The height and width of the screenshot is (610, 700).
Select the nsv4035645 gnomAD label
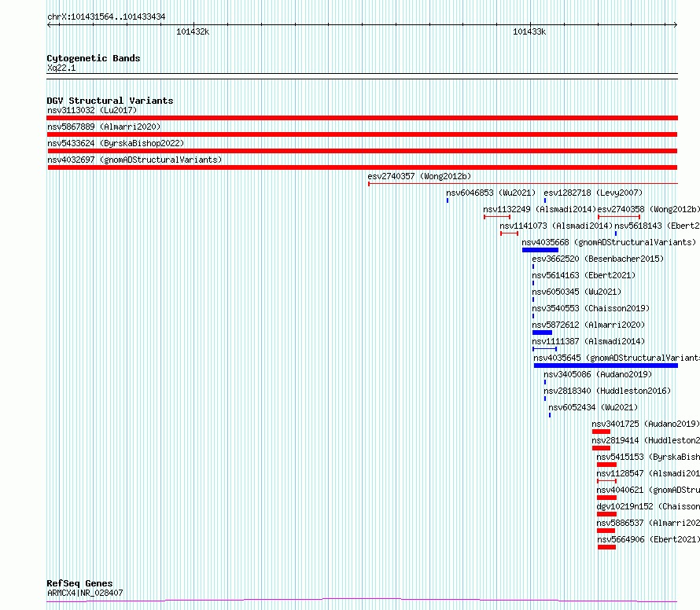click(x=617, y=358)
